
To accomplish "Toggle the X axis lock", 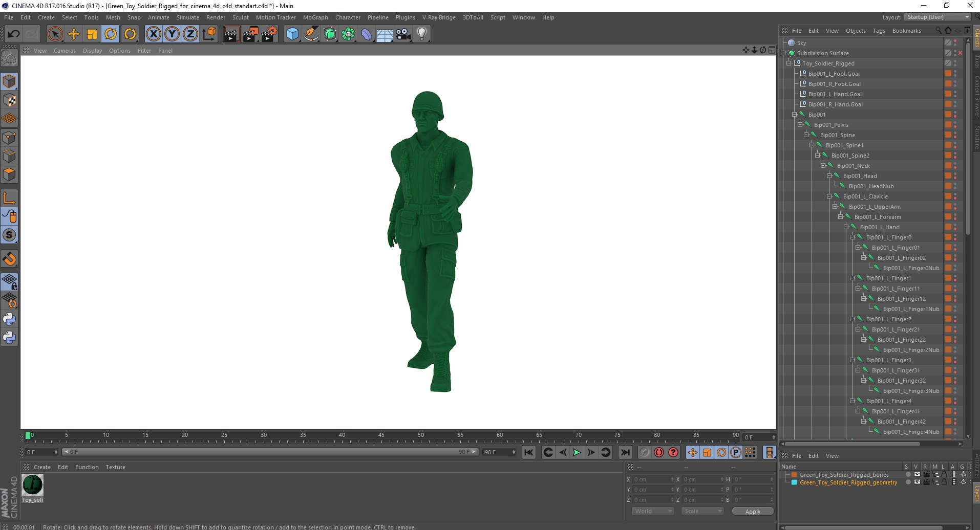I will point(153,34).
